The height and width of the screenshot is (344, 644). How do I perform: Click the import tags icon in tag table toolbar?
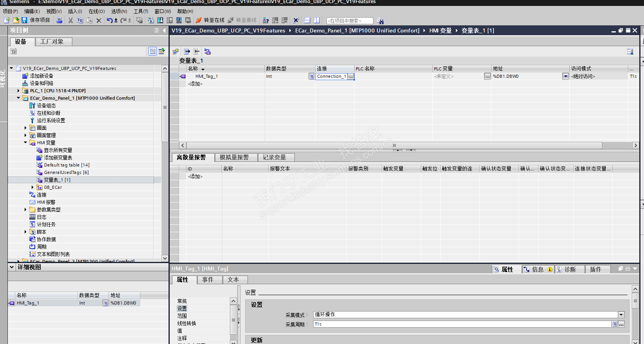point(196,51)
